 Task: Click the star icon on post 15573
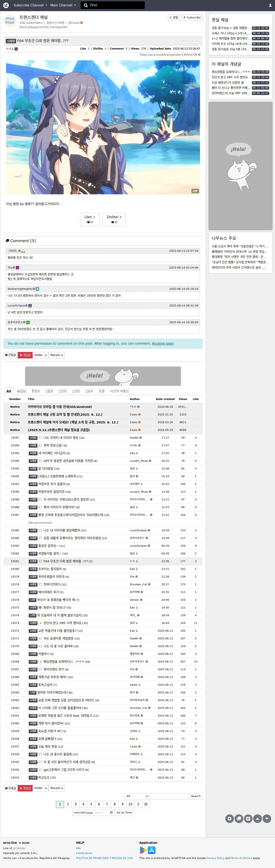pyautogui.click(x=40, y=623)
